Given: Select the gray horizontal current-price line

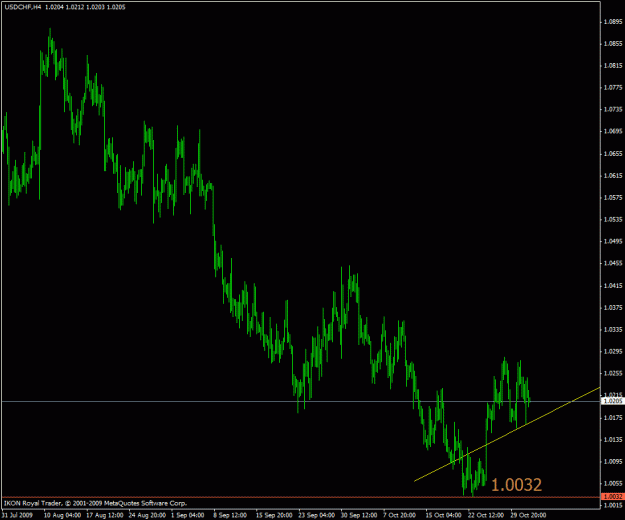Looking at the screenshot, I should tap(301, 401).
